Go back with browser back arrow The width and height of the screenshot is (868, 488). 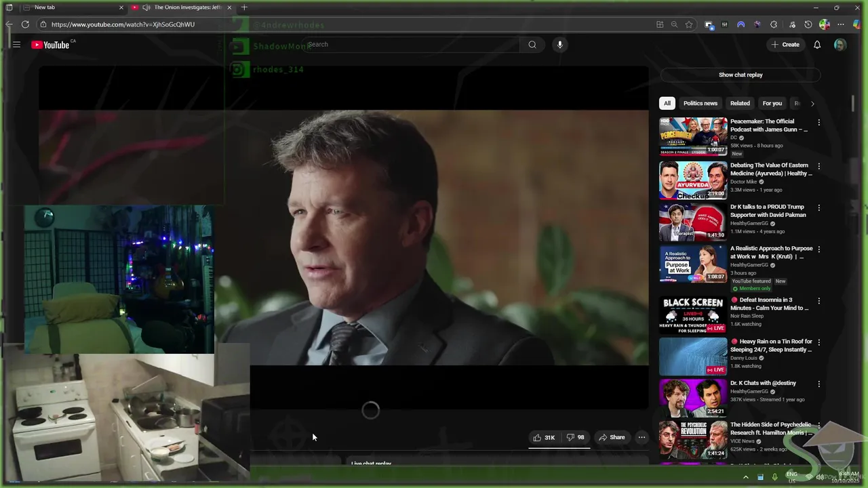point(9,24)
